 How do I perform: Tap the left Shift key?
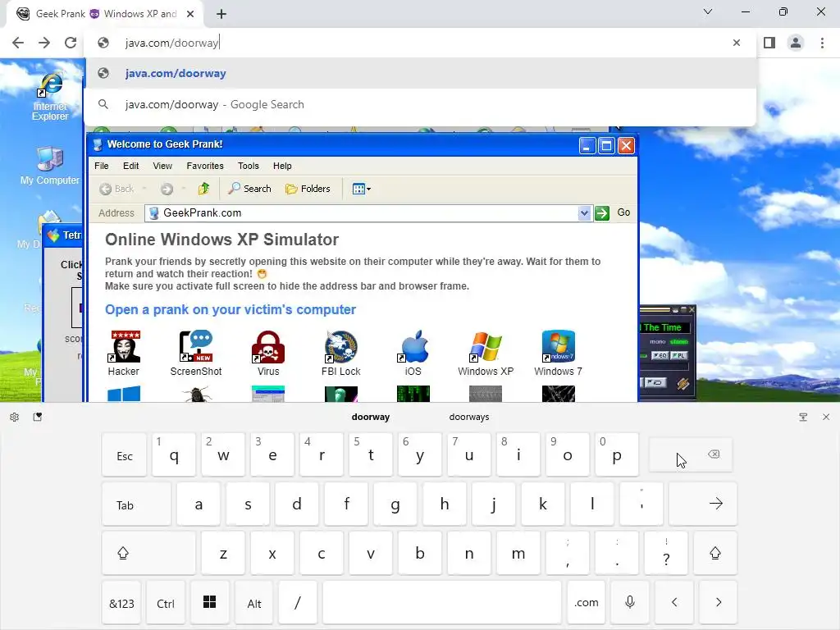(148, 554)
